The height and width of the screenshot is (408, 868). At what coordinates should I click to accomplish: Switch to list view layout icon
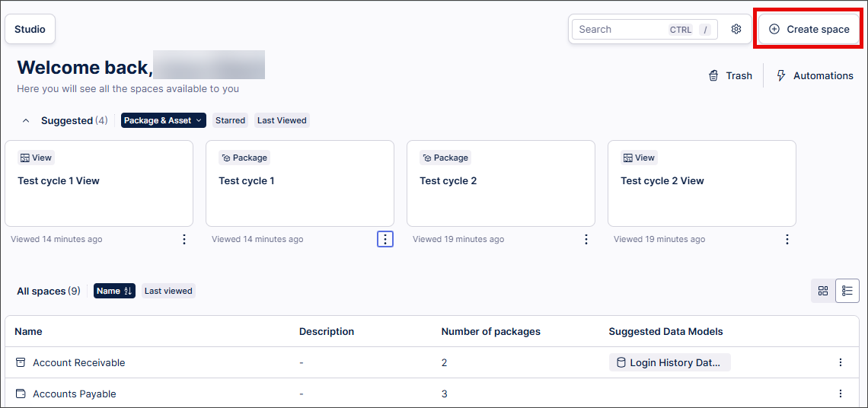pos(847,292)
